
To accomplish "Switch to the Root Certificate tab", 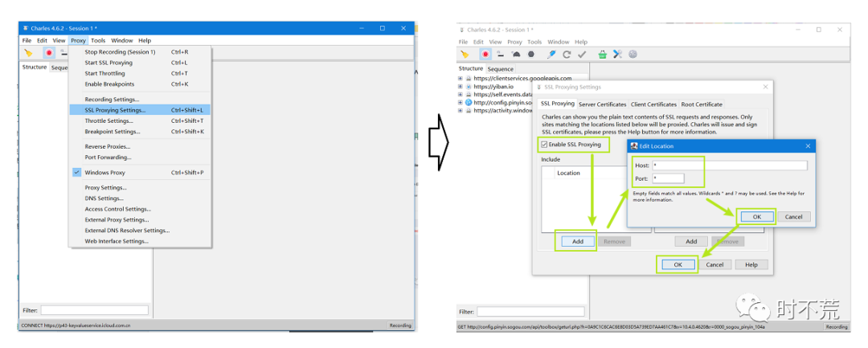I will click(x=702, y=104).
